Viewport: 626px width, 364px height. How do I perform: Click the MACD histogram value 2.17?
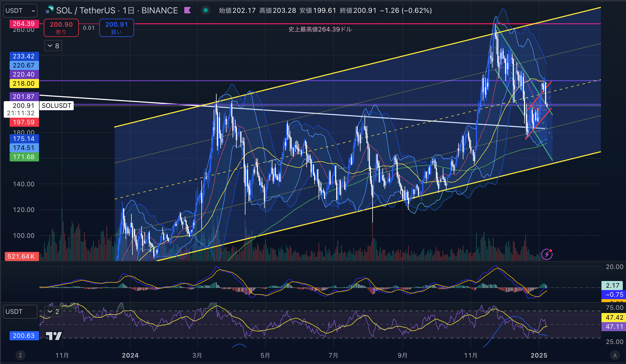coord(613,286)
